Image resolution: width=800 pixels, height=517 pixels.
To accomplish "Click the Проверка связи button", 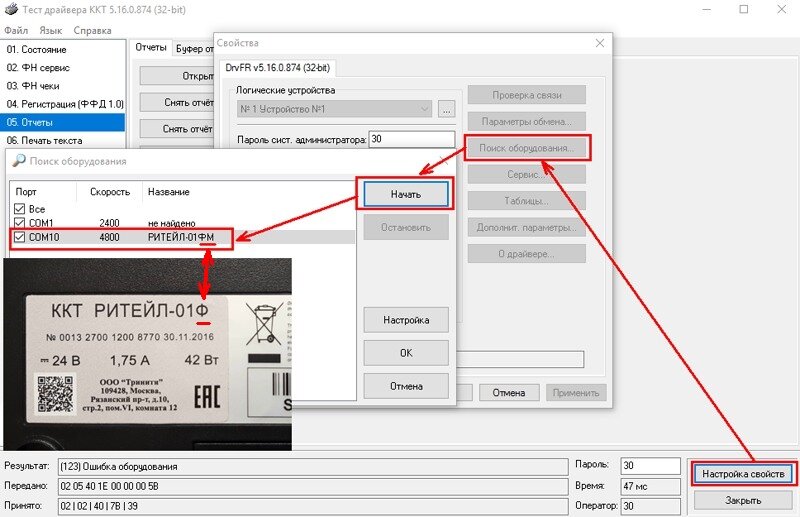I will (527, 95).
